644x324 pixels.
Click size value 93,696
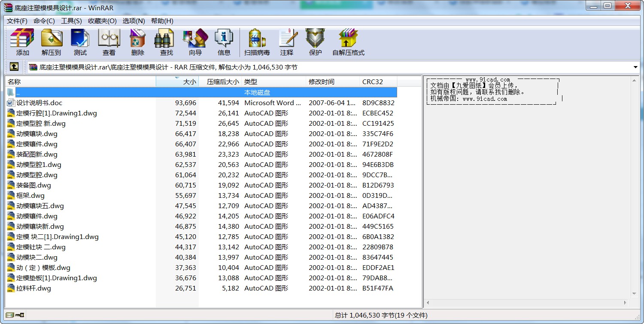click(x=185, y=103)
